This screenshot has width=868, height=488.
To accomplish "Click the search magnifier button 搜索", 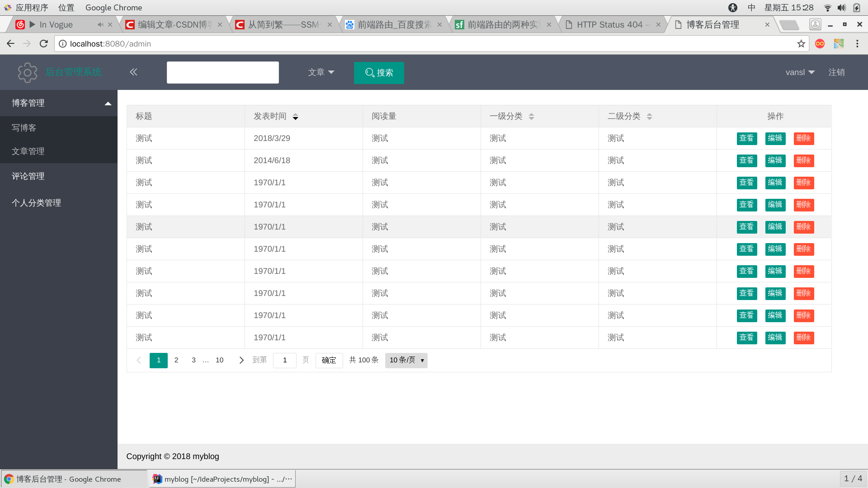I will tap(379, 73).
